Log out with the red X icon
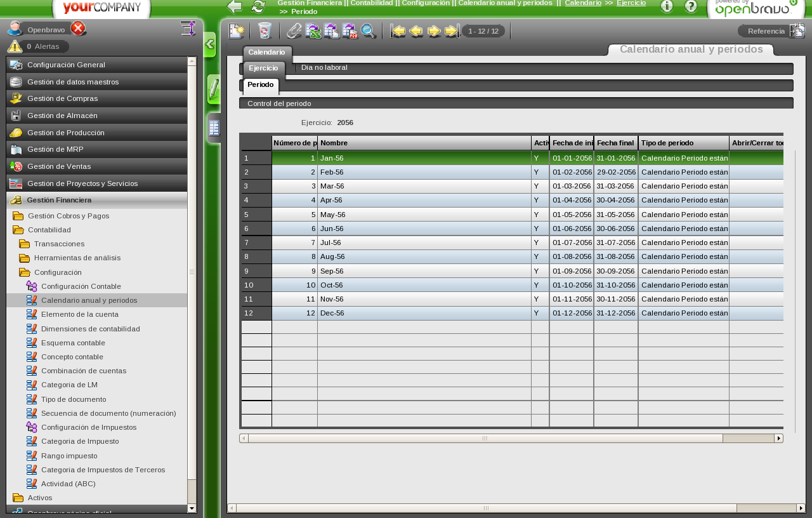 [78, 29]
